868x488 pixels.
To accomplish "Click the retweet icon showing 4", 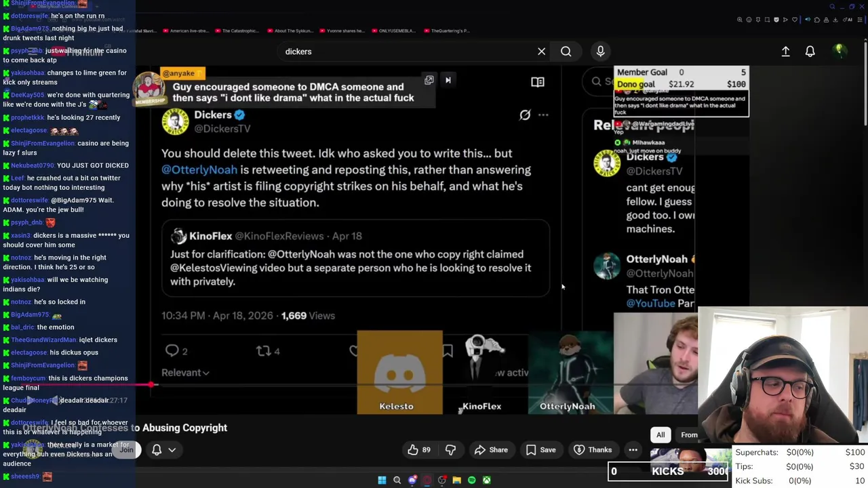I will (263, 350).
